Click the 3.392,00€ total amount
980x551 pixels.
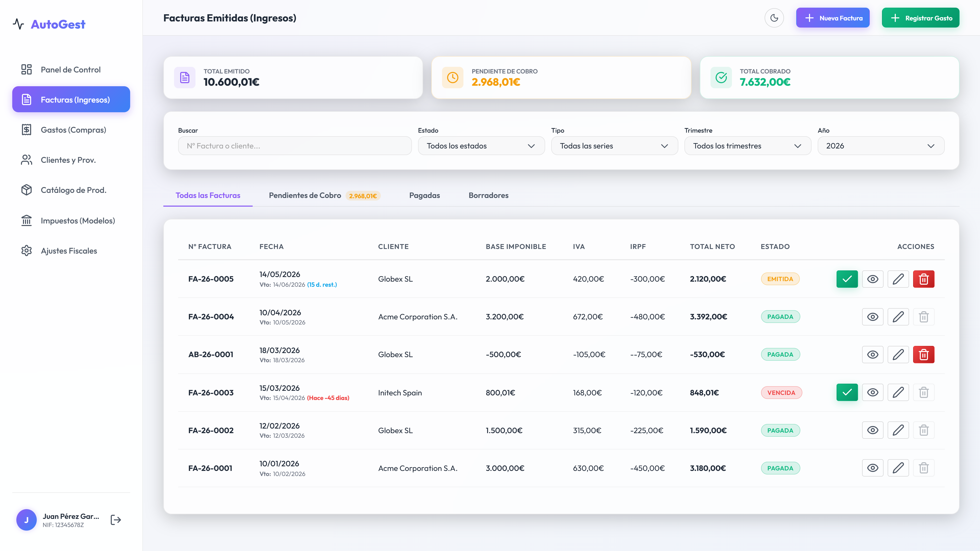point(708,317)
